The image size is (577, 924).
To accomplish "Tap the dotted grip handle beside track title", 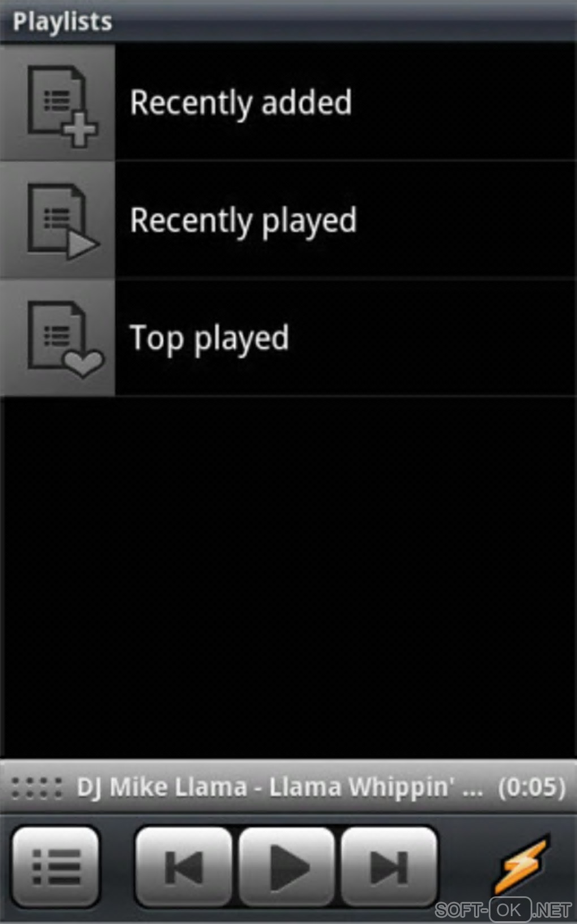I will [37, 788].
